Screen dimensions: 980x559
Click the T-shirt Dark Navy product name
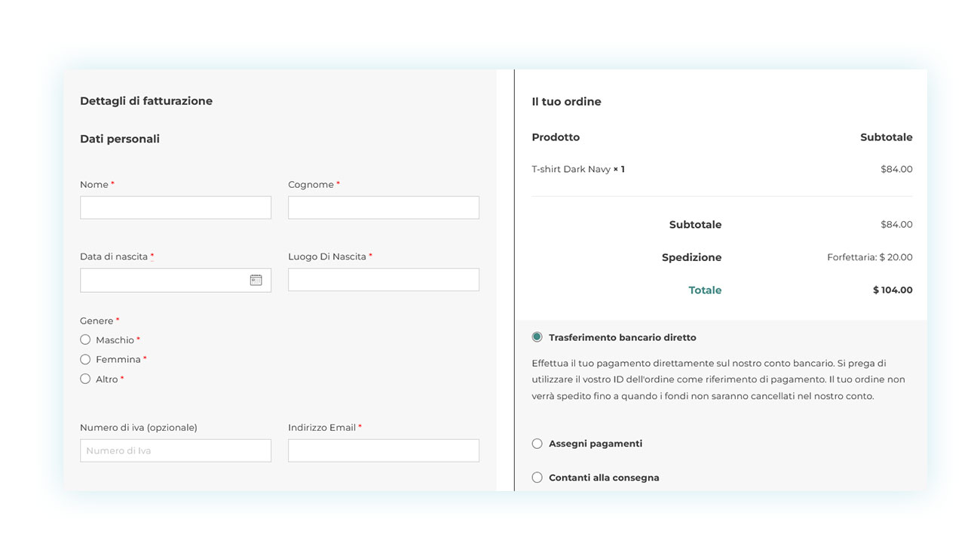pyautogui.click(x=571, y=169)
